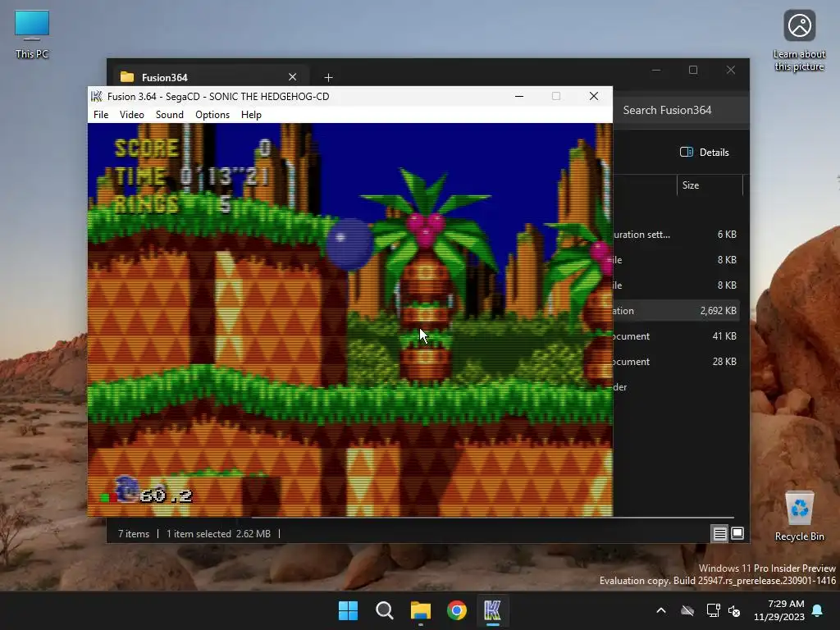Screen dimensions: 840x630
Task: Open Recycle Bin desktop icon
Action: (799, 516)
